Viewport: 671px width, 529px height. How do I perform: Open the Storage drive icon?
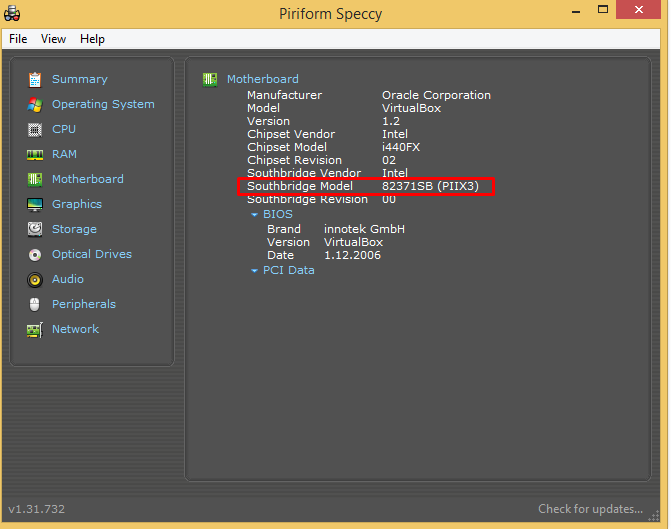point(35,229)
